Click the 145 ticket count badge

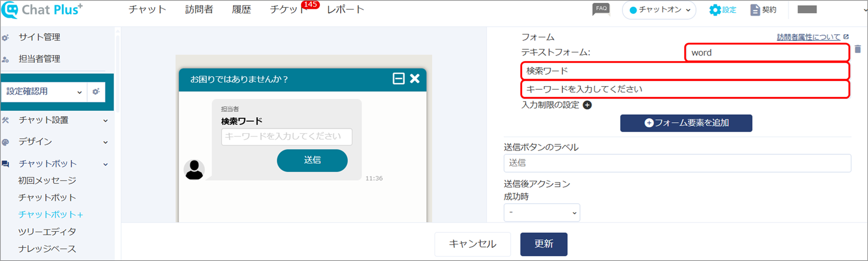pos(310,5)
